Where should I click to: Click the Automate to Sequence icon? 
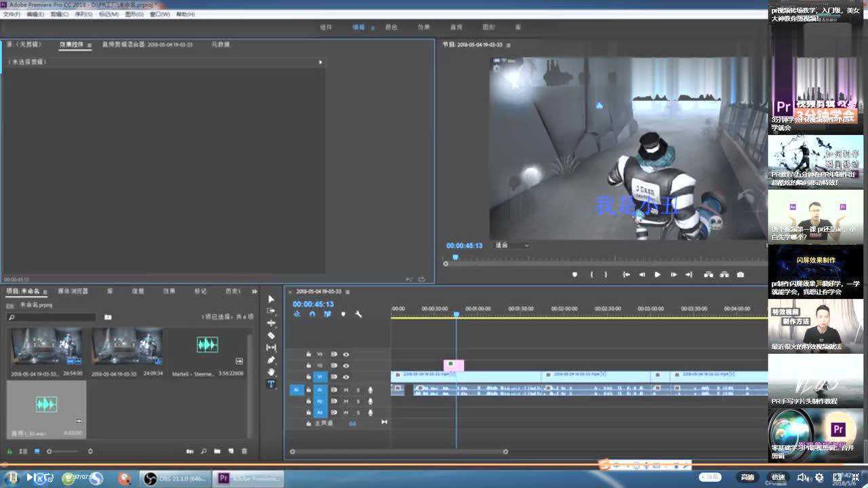point(190,451)
